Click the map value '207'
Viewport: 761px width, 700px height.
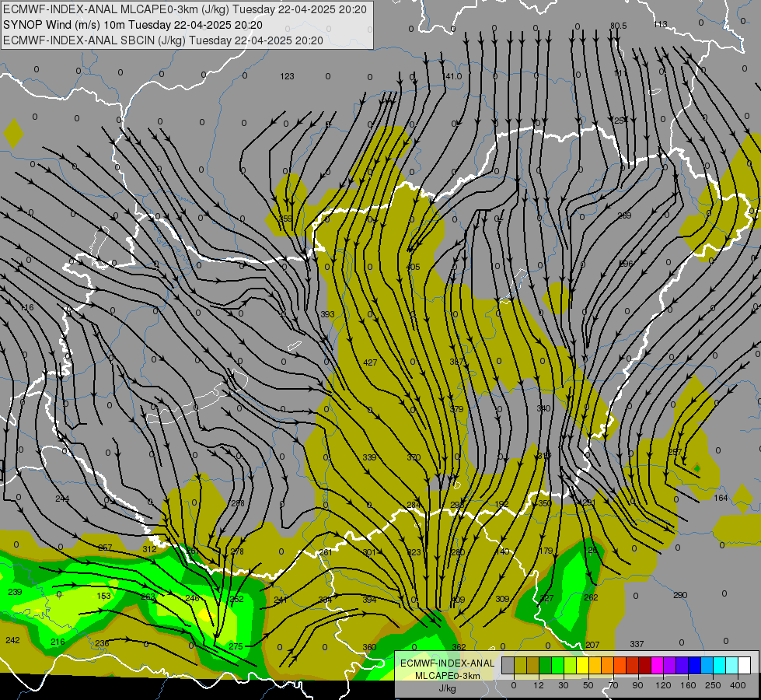click(x=592, y=645)
